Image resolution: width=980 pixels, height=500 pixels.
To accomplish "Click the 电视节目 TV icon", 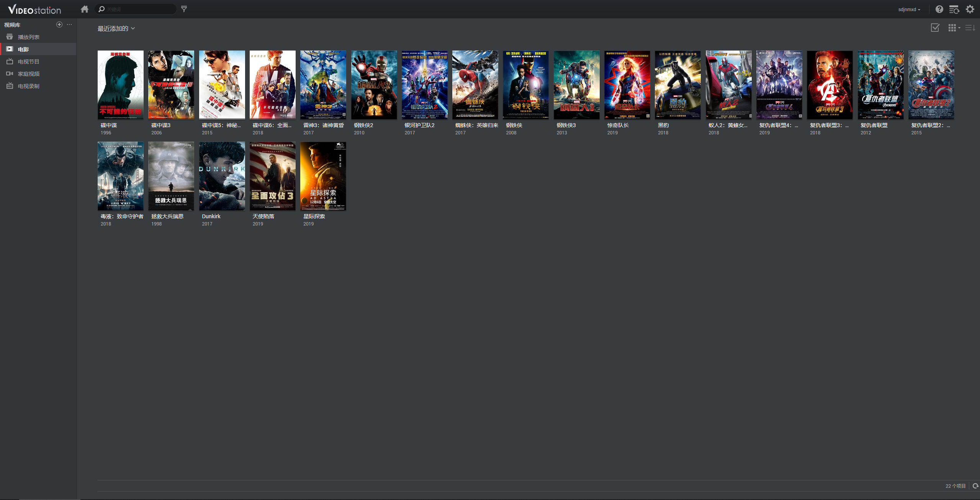I will click(10, 61).
